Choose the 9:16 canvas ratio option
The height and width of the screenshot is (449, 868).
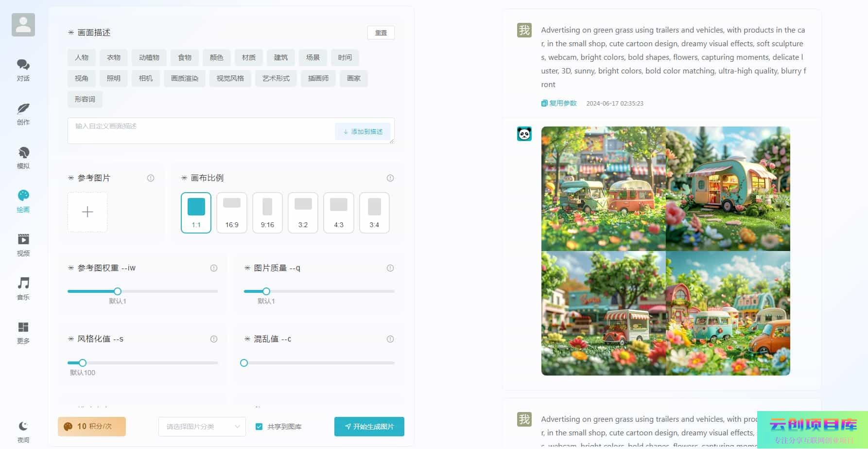(x=267, y=213)
